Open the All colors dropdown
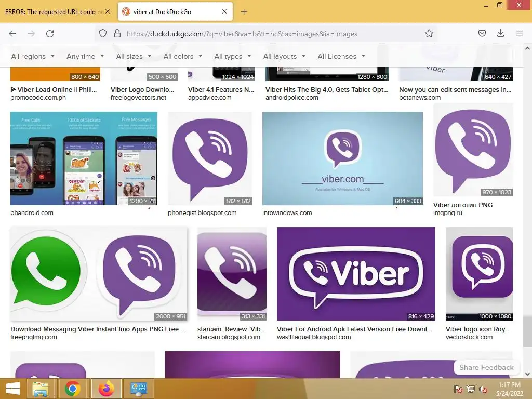The width and height of the screenshot is (532, 399). click(x=183, y=56)
